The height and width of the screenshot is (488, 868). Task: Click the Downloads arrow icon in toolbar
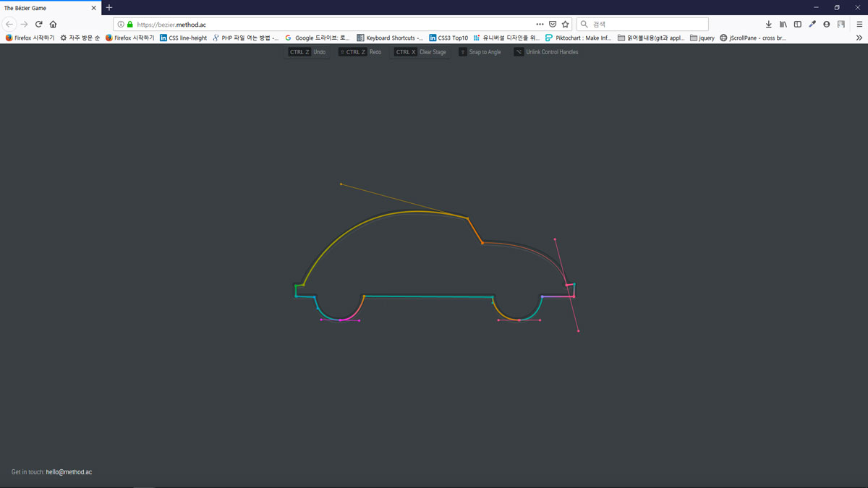click(x=768, y=24)
